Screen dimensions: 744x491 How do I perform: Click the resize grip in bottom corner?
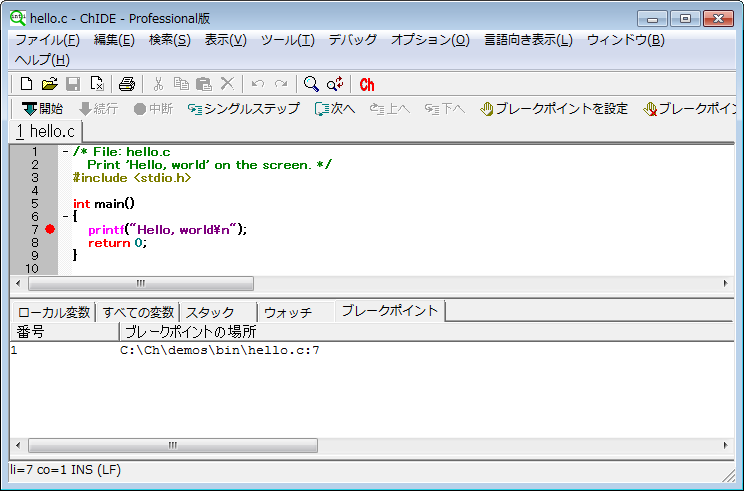point(728,475)
